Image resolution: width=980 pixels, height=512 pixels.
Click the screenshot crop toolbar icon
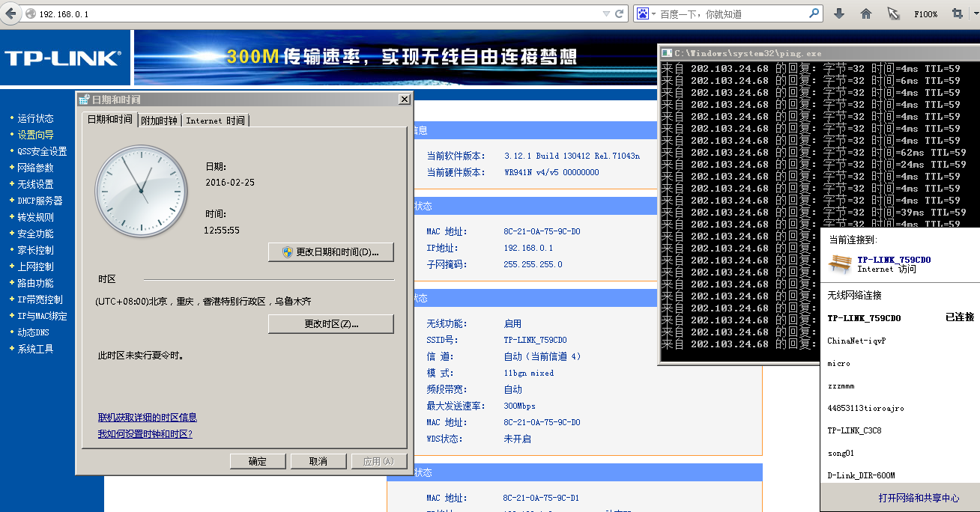958,13
